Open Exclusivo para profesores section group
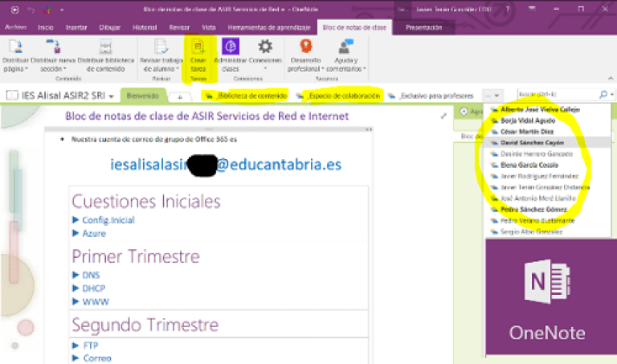 (x=431, y=96)
